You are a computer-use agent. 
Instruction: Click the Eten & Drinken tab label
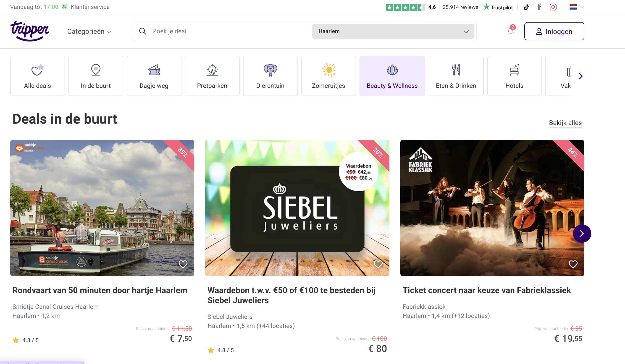click(456, 86)
